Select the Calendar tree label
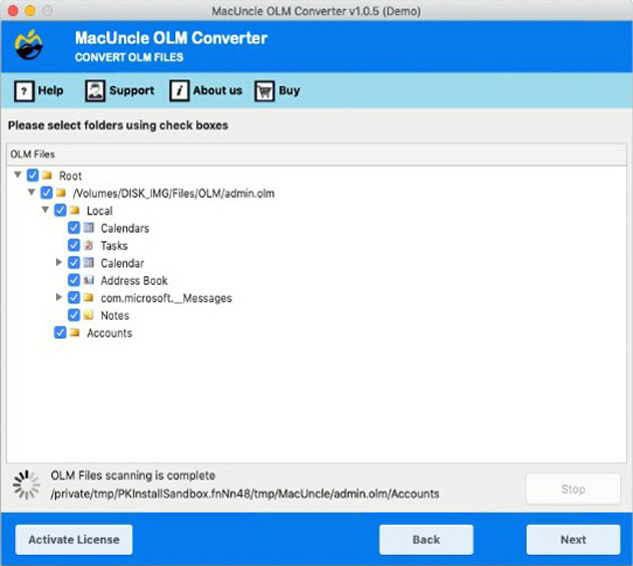633x566 pixels. click(x=122, y=263)
